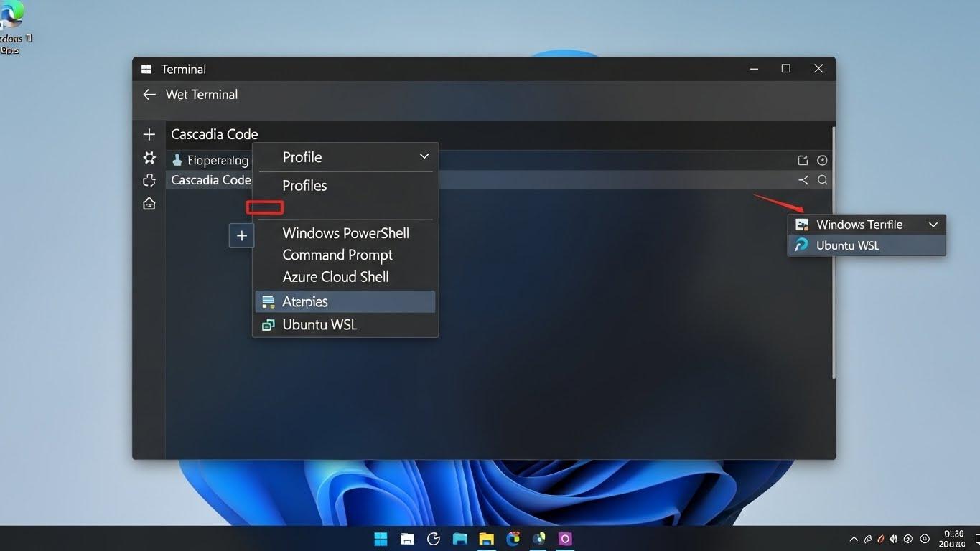Expand the Windows Terminal dropdown chevron
Image resolution: width=980 pixels, height=551 pixels.
(933, 225)
